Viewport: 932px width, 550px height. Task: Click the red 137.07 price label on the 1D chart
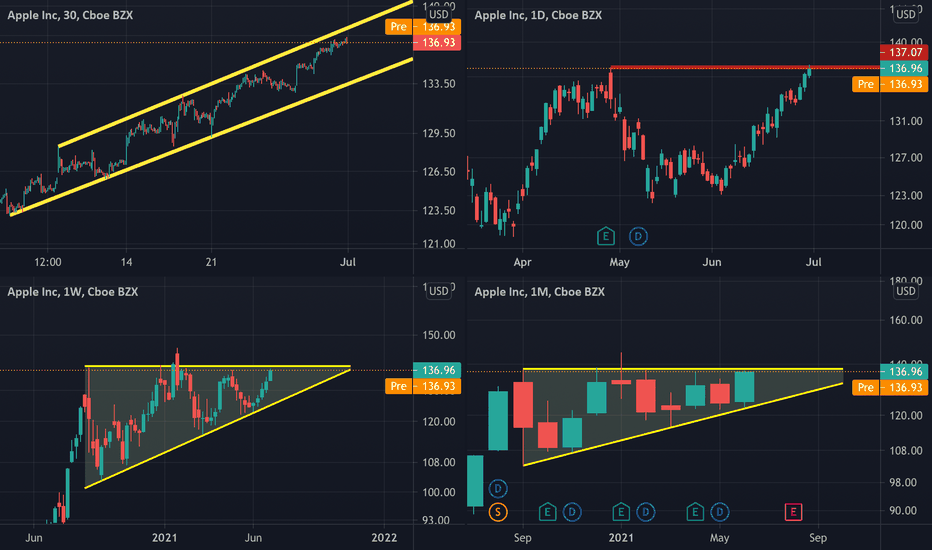click(904, 52)
